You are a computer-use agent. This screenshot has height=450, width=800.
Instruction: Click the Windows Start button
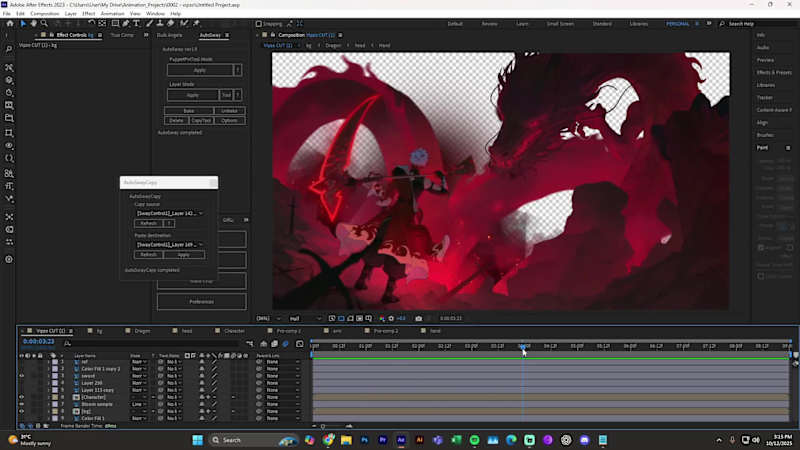point(197,440)
